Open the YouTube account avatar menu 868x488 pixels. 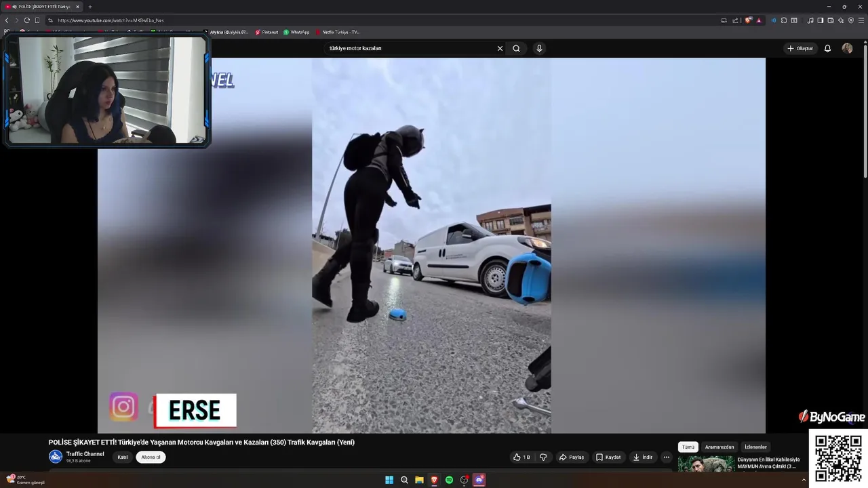click(x=847, y=48)
